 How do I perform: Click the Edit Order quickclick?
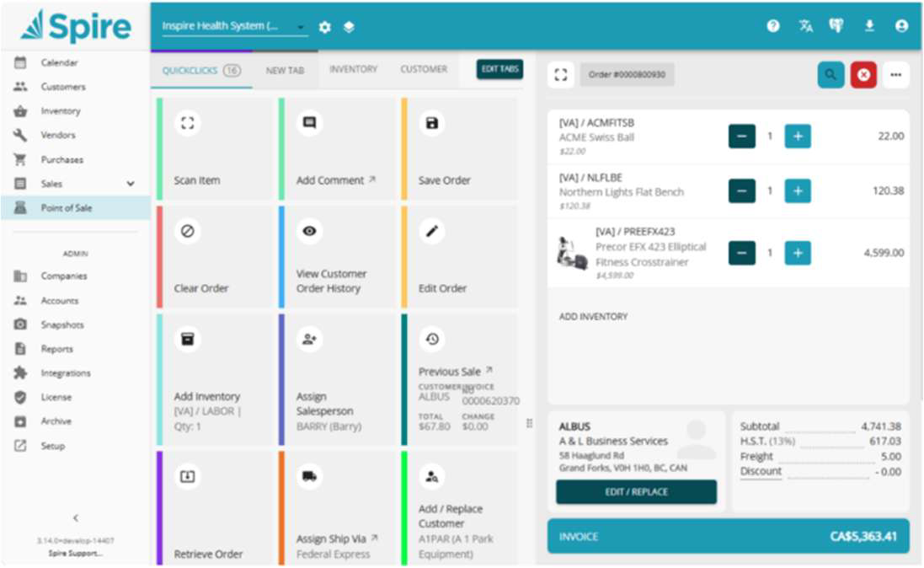(460, 257)
